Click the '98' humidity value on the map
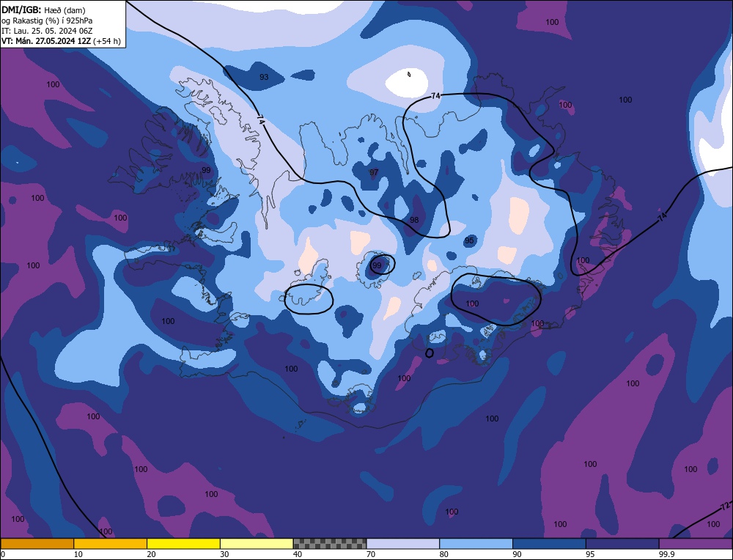 click(414, 220)
